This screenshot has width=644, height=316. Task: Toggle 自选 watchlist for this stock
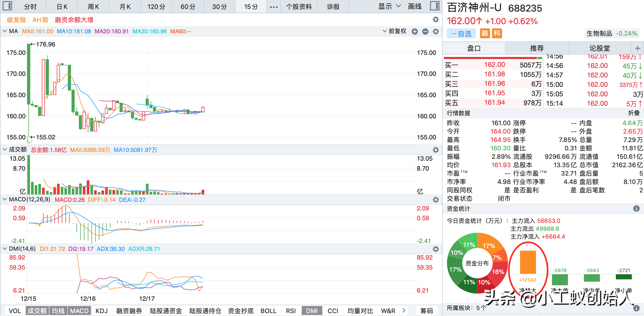tap(461, 34)
